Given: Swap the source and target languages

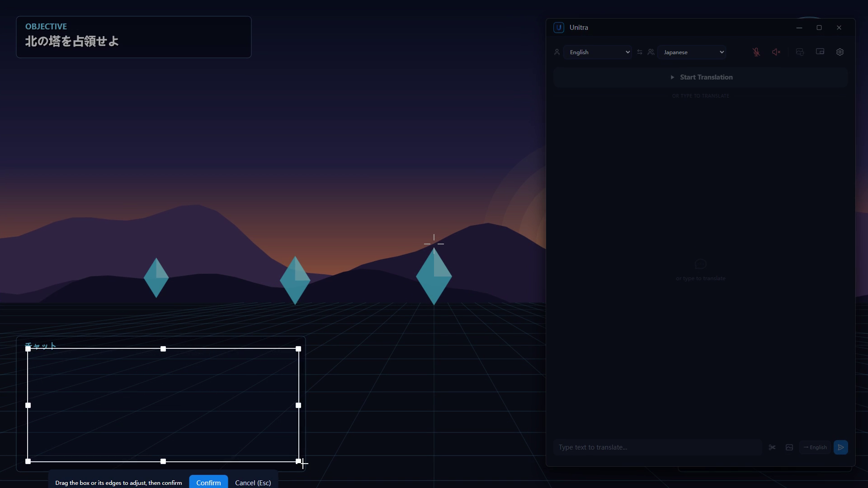Looking at the screenshot, I should click(640, 52).
